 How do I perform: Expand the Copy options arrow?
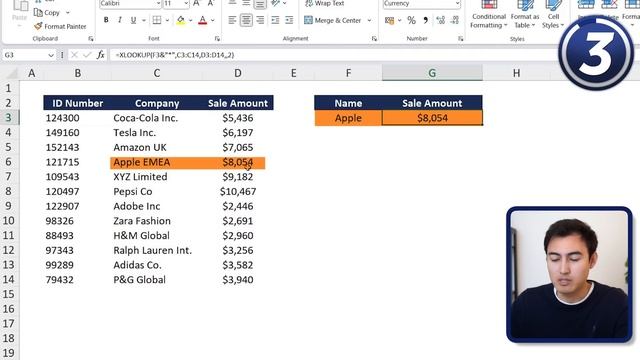(68, 13)
